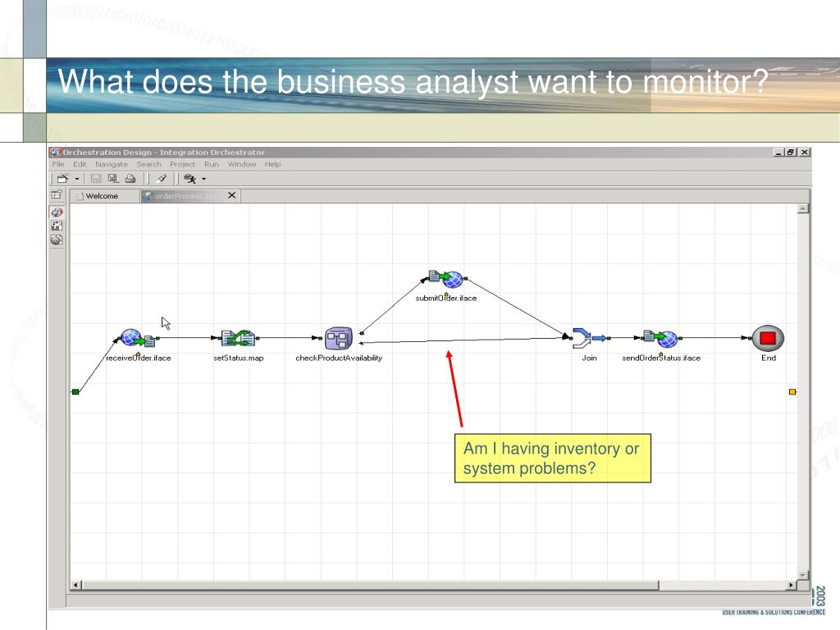The height and width of the screenshot is (630, 840).
Task: Select the checkProductAvailability node icon
Action: pos(339,338)
